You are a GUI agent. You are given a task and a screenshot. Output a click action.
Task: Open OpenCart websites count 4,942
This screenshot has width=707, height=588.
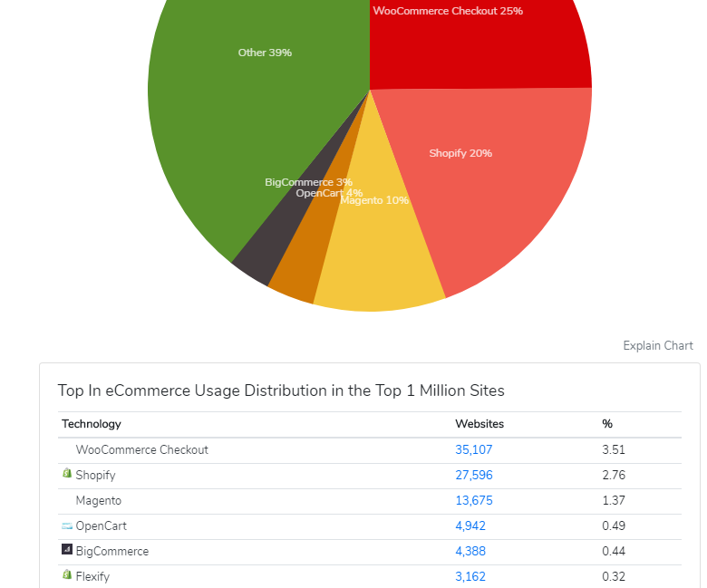click(x=470, y=525)
